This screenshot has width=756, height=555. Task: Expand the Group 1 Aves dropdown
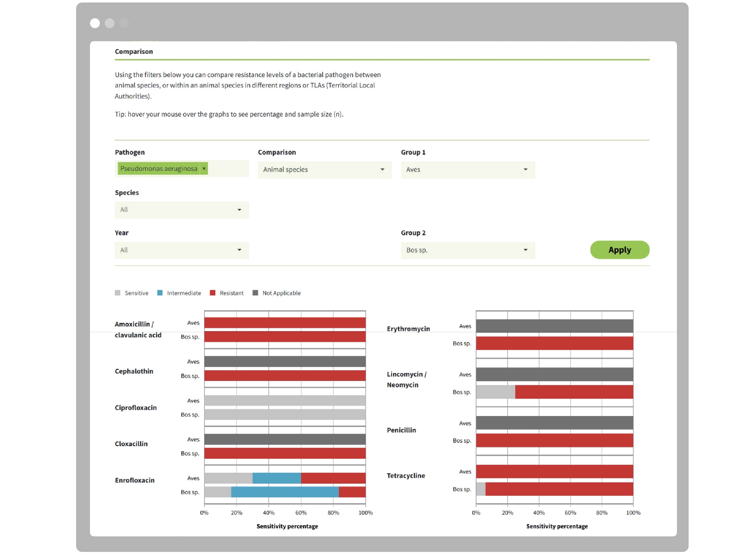pyautogui.click(x=468, y=170)
